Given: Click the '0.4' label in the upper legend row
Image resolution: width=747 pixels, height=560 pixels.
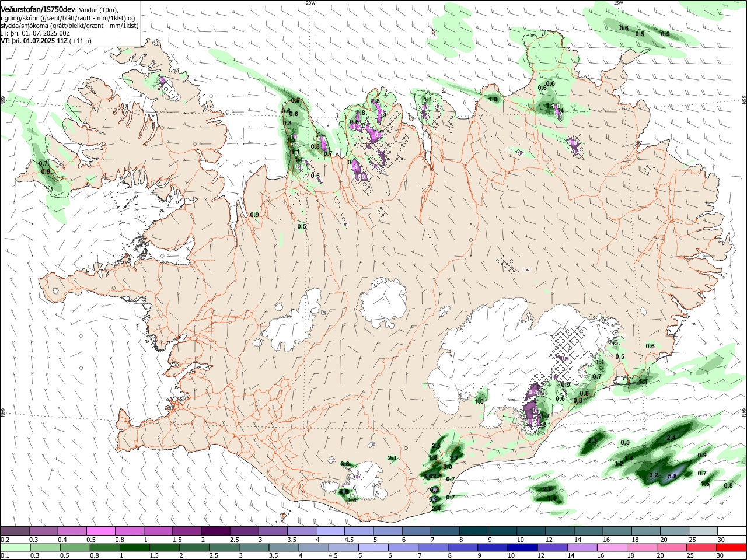Looking at the screenshot, I should click(x=62, y=540).
